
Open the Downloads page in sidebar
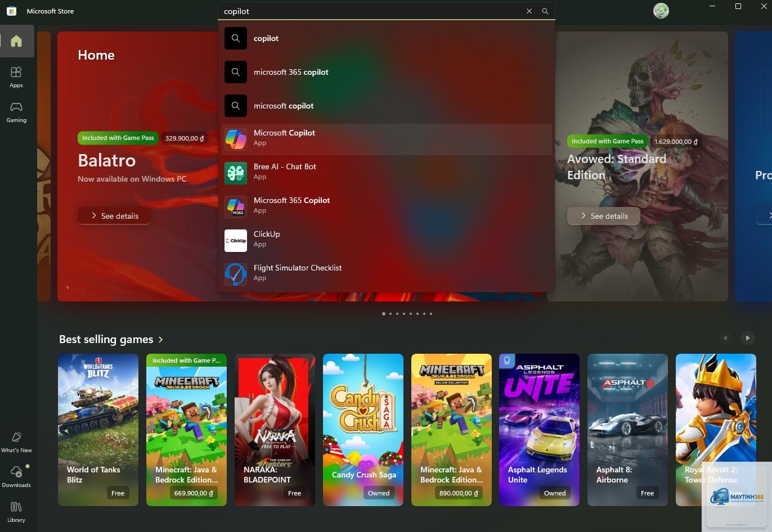click(16, 477)
